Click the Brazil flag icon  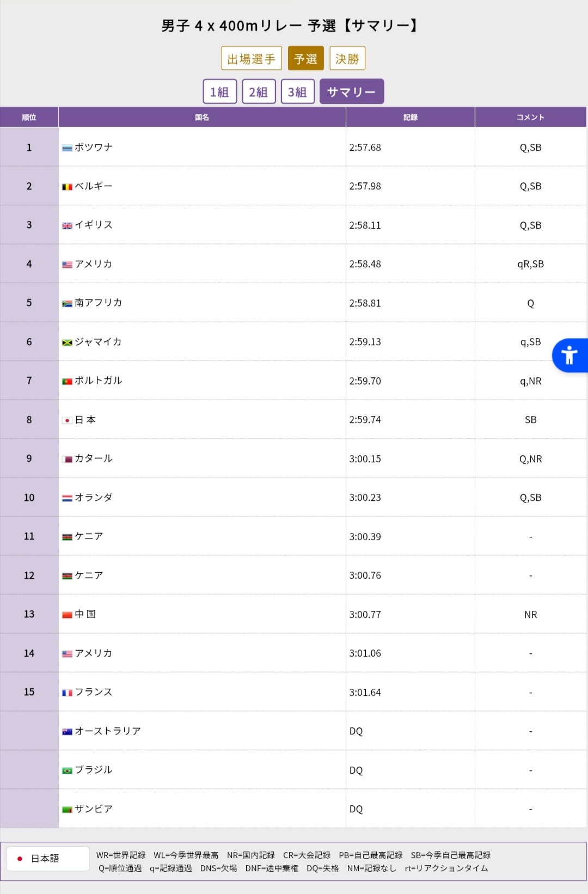point(67,770)
